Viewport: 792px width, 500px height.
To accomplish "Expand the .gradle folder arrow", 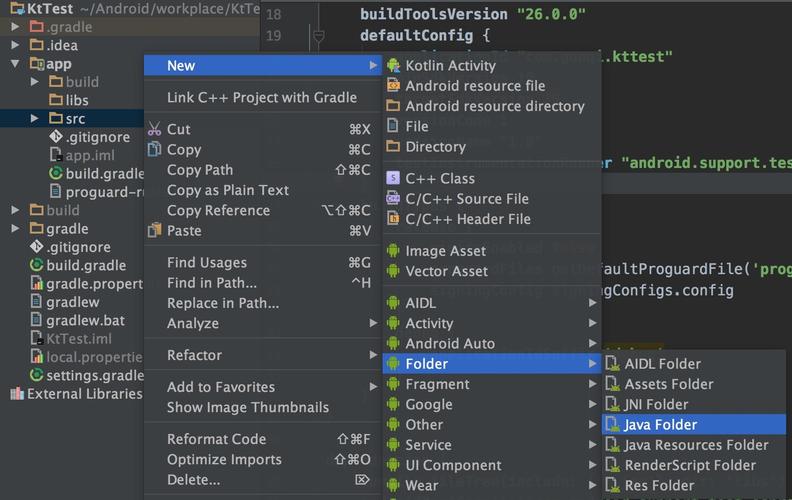I will click(15, 26).
